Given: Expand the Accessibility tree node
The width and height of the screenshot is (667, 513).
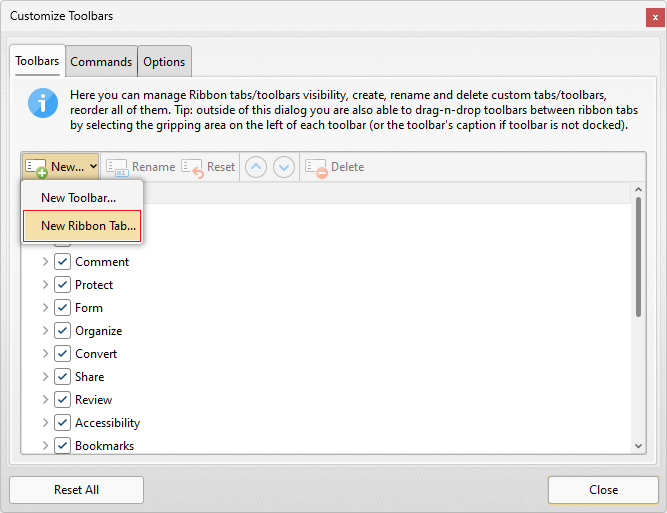Looking at the screenshot, I should [45, 422].
